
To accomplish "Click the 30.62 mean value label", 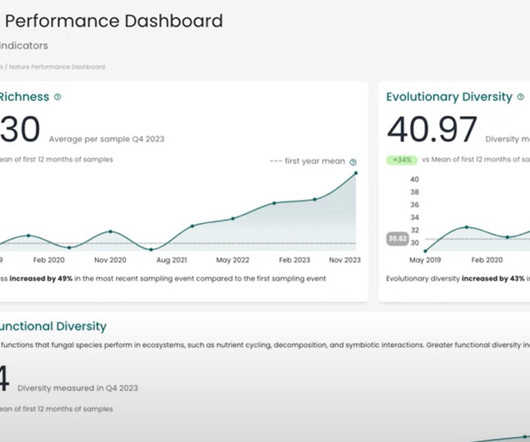I will [397, 239].
